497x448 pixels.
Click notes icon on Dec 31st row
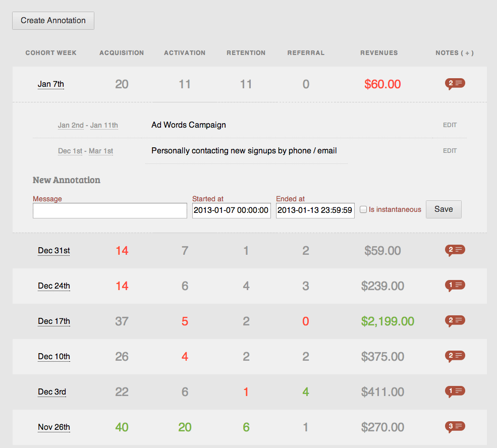(x=455, y=250)
